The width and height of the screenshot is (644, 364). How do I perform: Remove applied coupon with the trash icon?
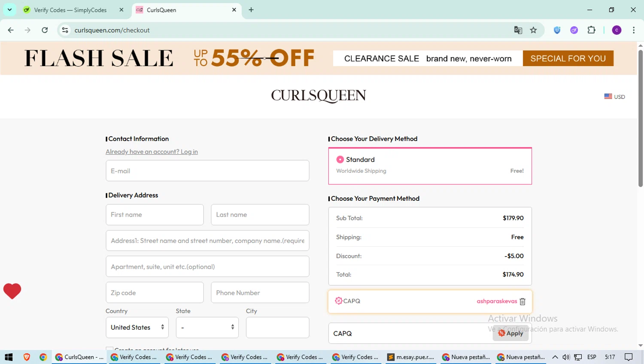click(522, 301)
